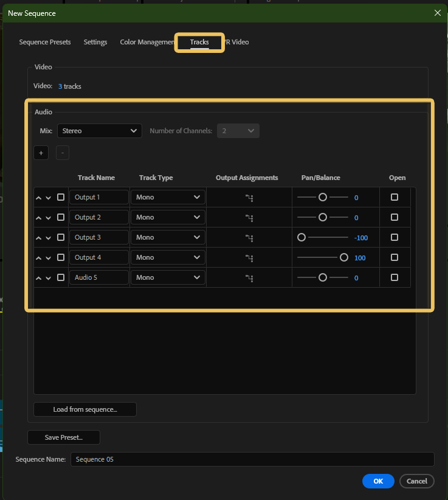Open output assignments for Output 2
Image resolution: width=448 pixels, height=500 pixels.
pos(249,218)
